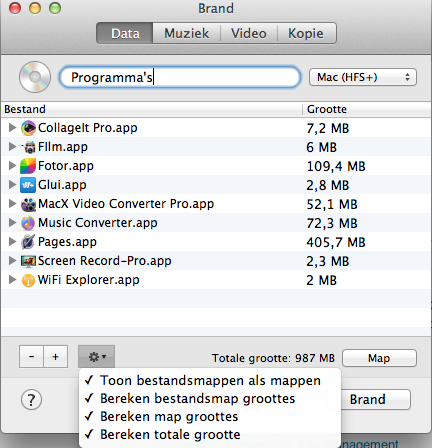Open the gear options menu
432x448 pixels.
point(97,357)
